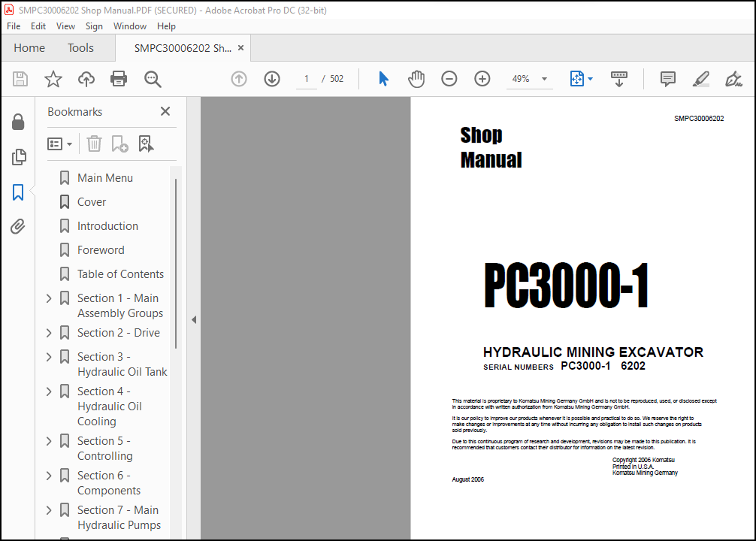Go to previous page arrow
756x541 pixels.
(239, 79)
